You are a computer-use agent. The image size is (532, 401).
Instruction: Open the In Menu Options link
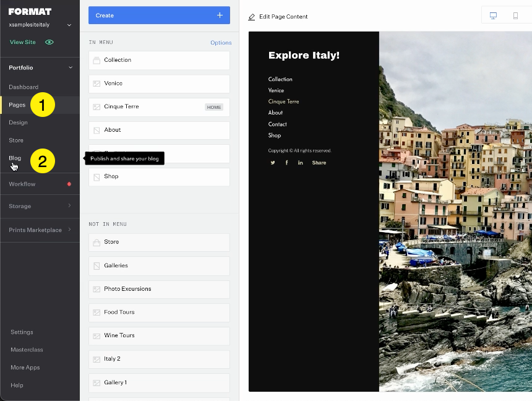click(x=221, y=43)
